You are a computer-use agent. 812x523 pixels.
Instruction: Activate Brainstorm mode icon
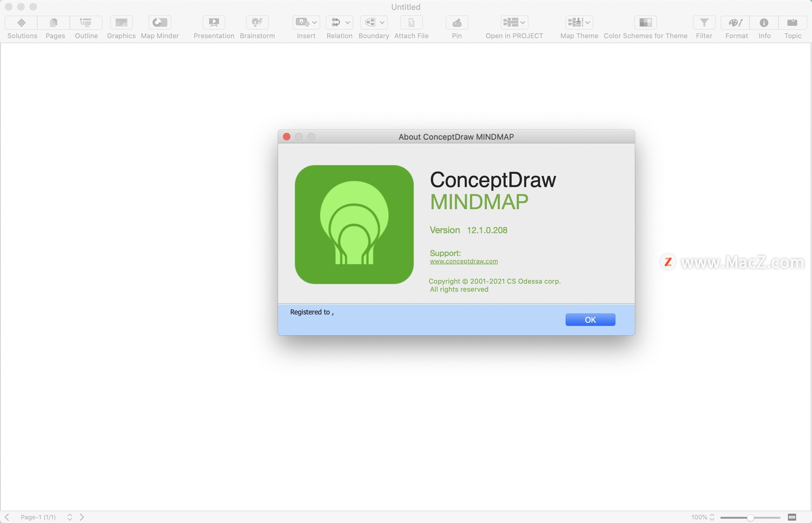click(257, 22)
